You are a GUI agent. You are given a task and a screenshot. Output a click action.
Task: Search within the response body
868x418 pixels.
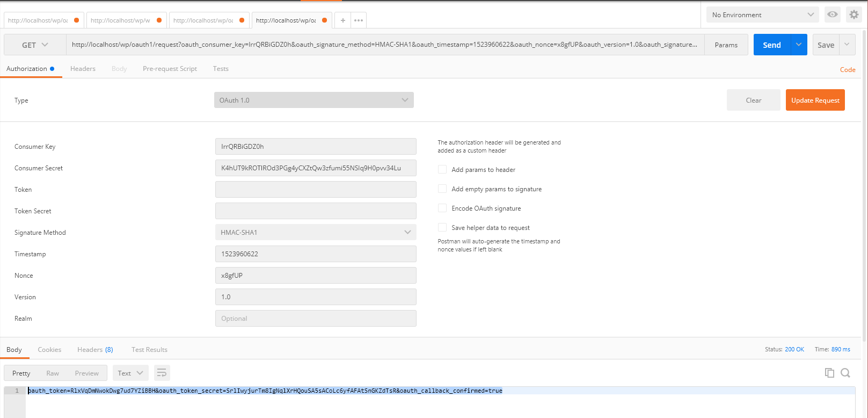[x=845, y=373]
